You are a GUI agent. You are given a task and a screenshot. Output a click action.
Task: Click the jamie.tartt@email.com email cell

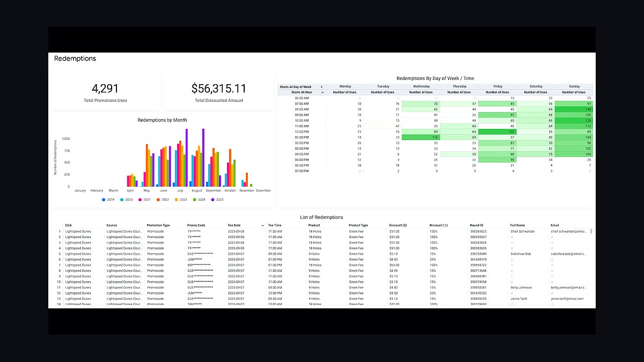[567, 299]
